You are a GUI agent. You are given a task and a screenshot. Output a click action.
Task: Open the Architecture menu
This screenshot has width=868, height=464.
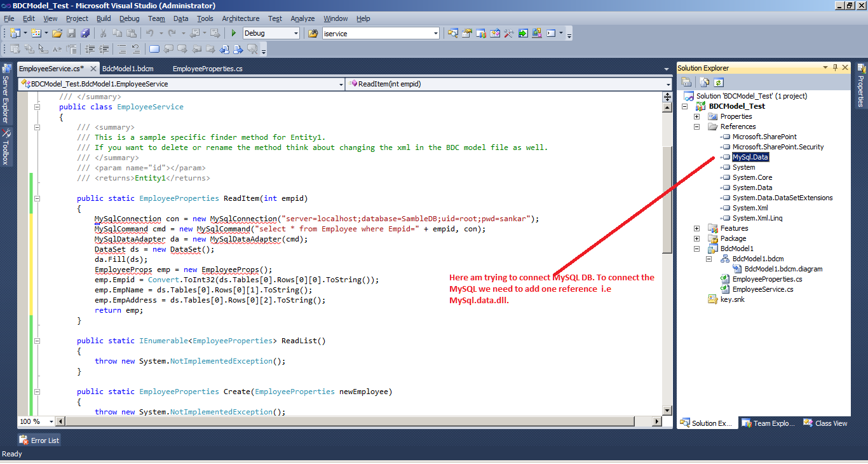[241, 18]
